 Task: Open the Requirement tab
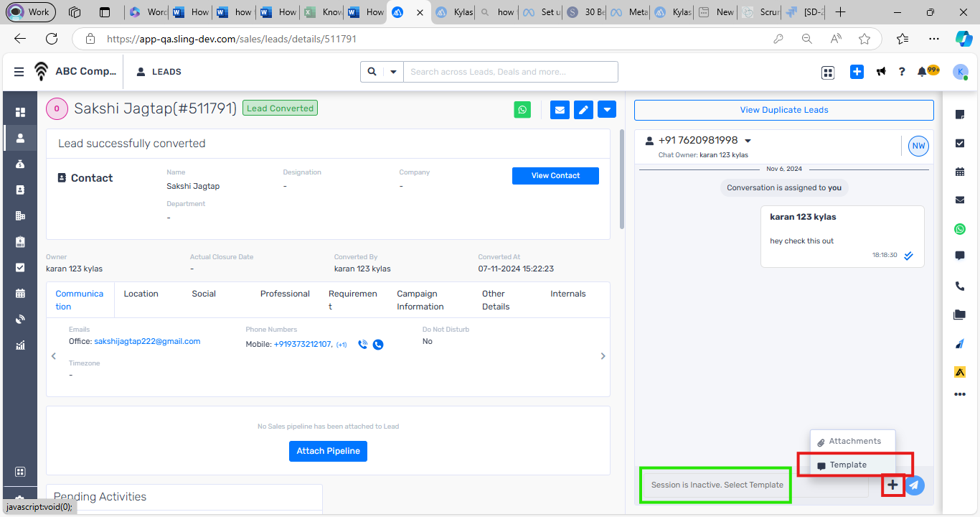353,300
